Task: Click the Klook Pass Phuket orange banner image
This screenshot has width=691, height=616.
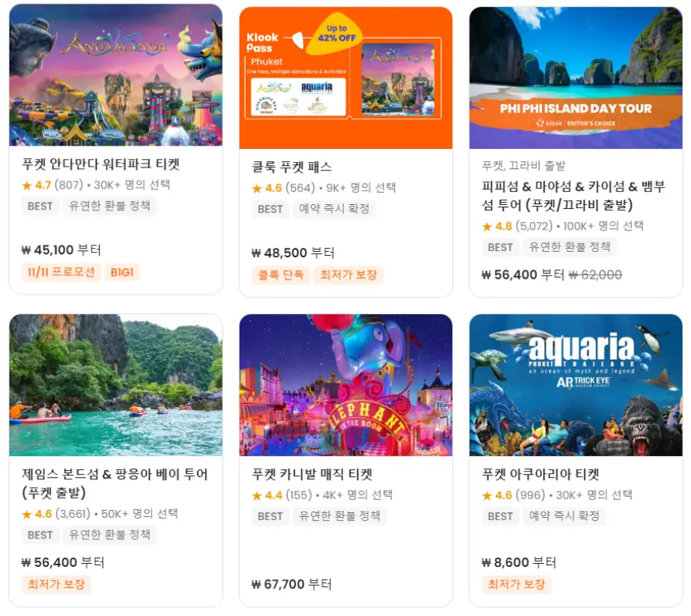Action: point(346,78)
